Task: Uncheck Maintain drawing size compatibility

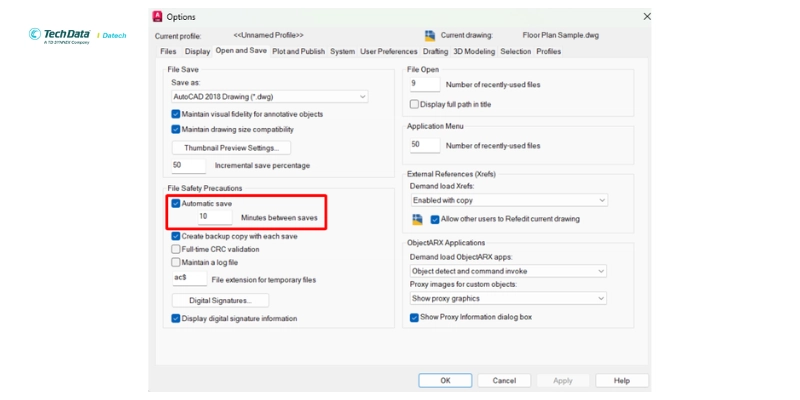Action: (x=176, y=130)
